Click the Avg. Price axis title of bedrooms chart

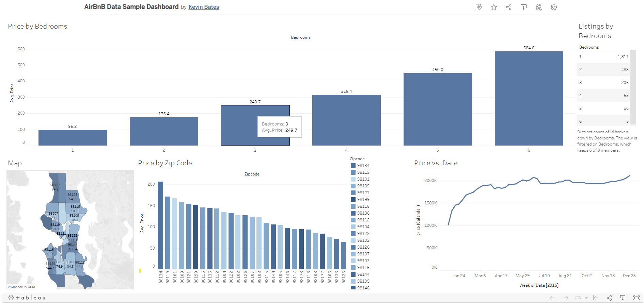(x=12, y=93)
